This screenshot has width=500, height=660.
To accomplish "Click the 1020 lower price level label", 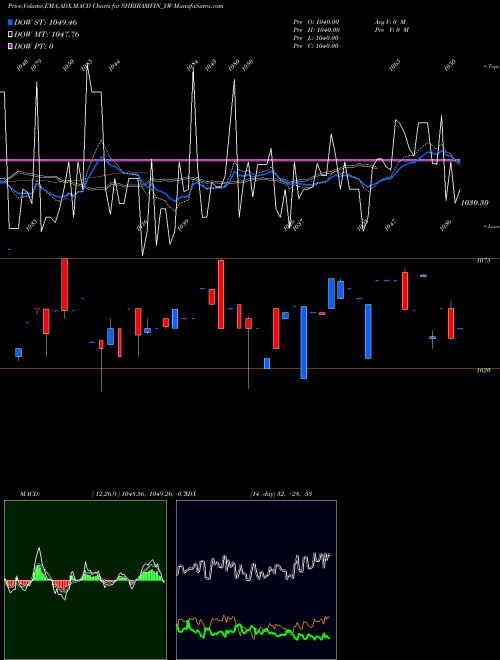I will 483,370.
